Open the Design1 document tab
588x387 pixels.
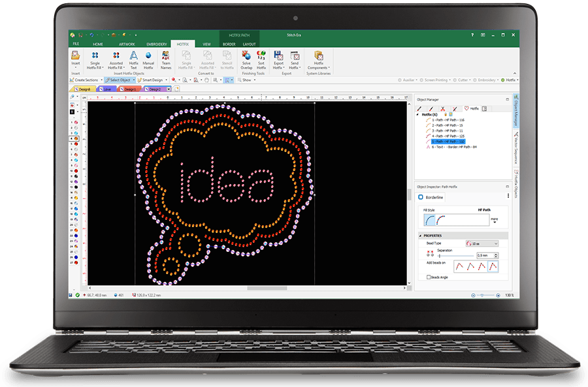point(129,88)
